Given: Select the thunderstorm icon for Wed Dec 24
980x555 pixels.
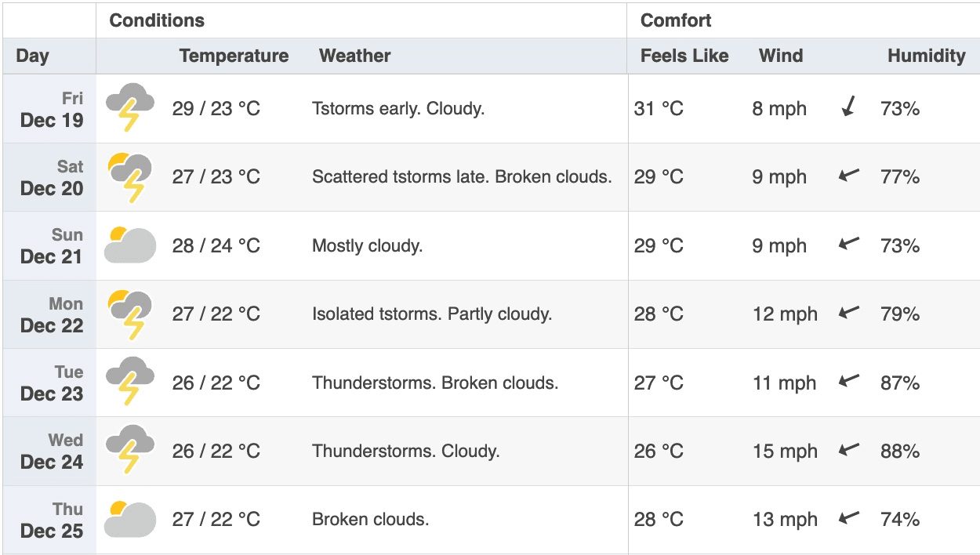Looking at the screenshot, I should [130, 451].
